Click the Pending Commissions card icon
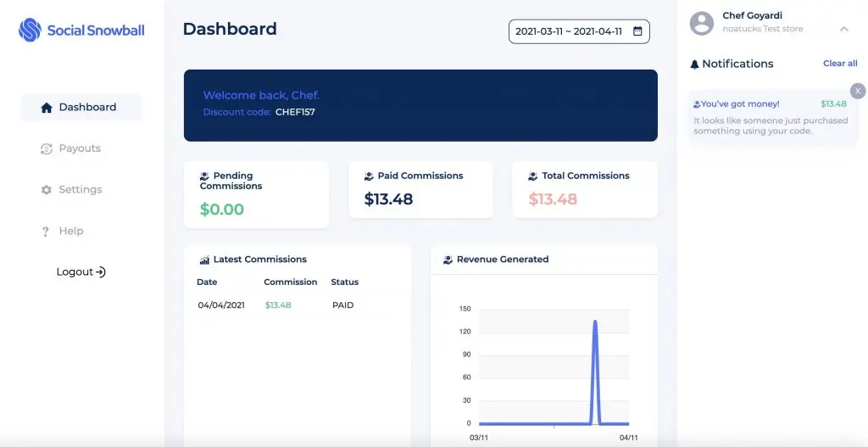Viewport: 868px width, 447px height. pos(204,176)
